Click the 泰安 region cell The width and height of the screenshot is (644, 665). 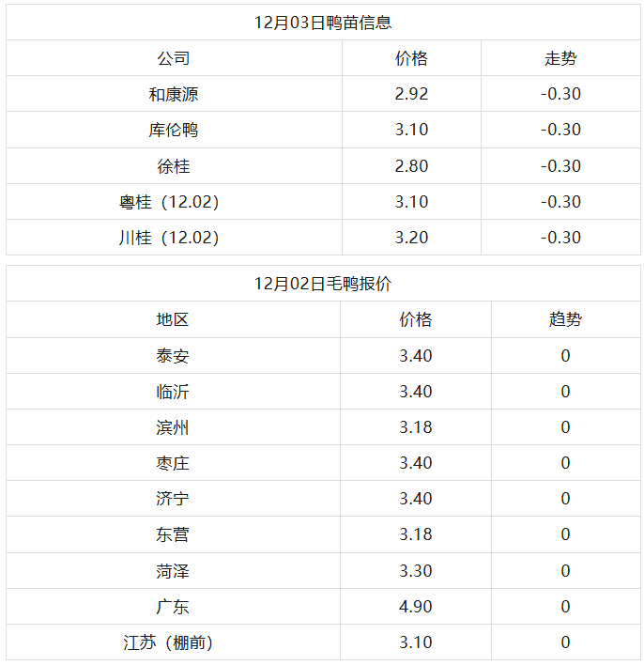coord(173,356)
